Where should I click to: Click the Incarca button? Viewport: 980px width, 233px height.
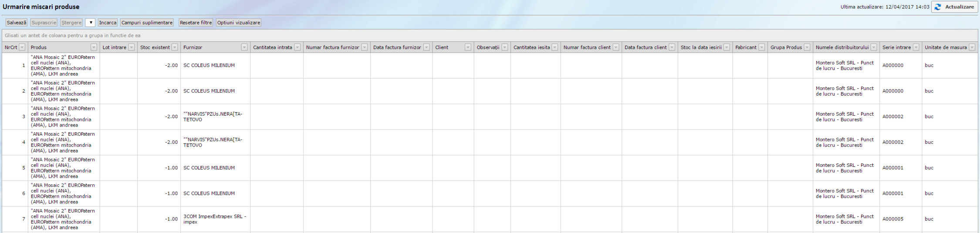(108, 23)
